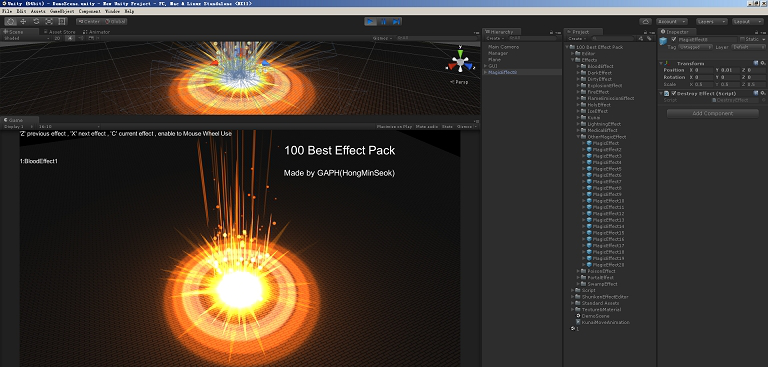This screenshot has width=768, height=381.
Task: Toggle Destroy Effect script enabled checkbox
Action: click(x=674, y=93)
